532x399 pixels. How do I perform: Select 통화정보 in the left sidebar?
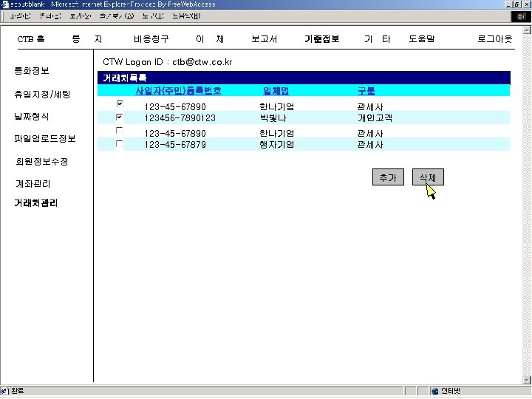click(x=32, y=71)
